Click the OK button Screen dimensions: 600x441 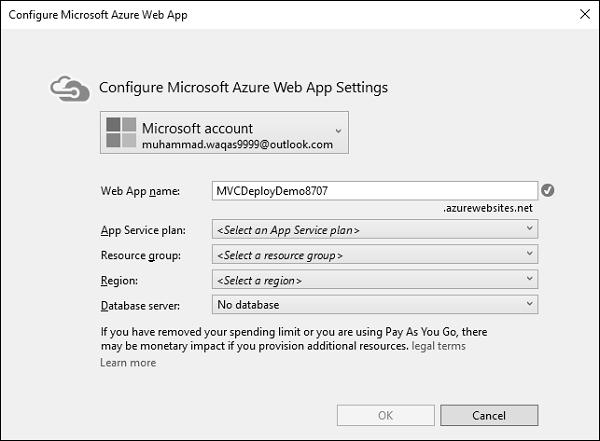pyautogui.click(x=383, y=415)
